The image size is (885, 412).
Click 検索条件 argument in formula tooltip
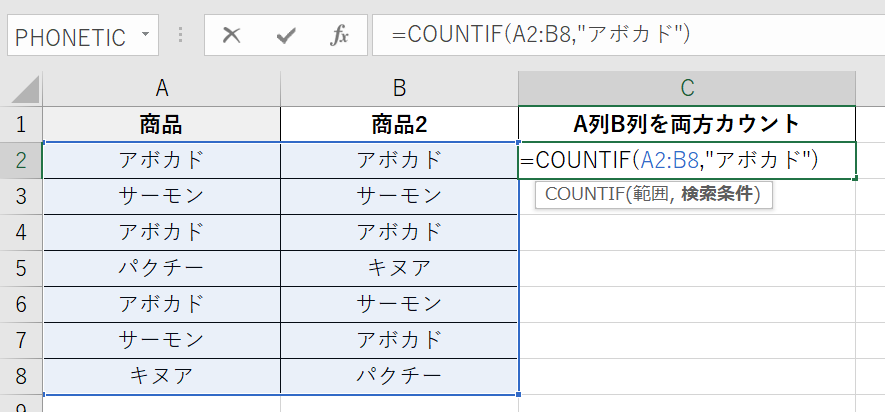coord(717,194)
